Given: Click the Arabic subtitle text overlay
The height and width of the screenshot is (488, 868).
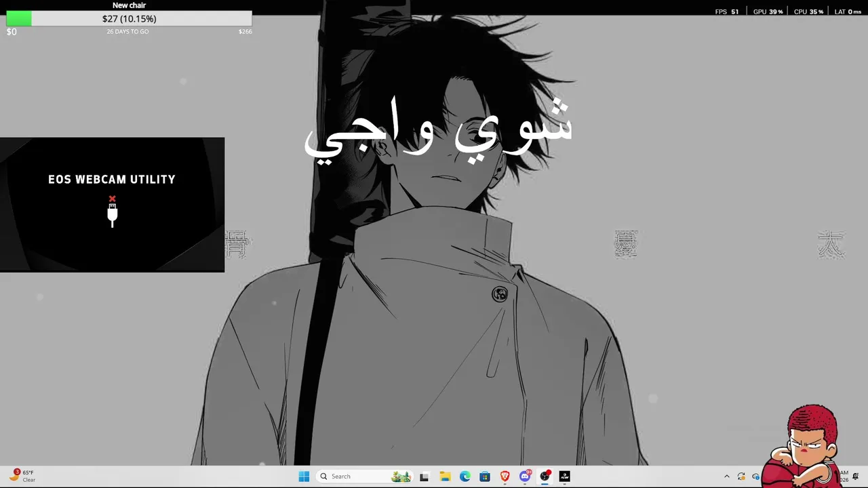Looking at the screenshot, I should click(439, 130).
